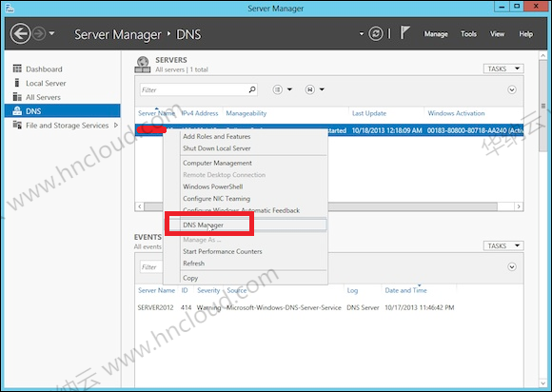Click the All Servers icon
This screenshot has width=552, height=392.
(x=17, y=96)
